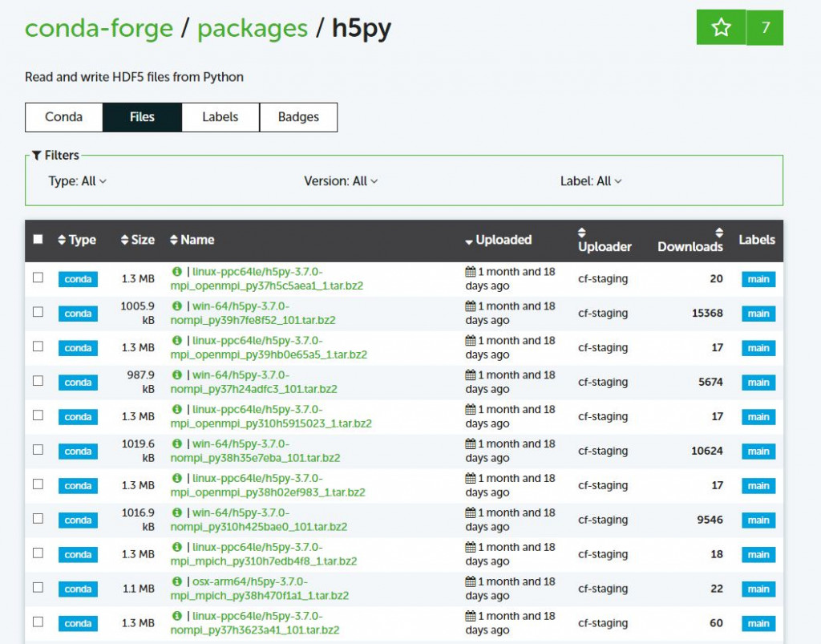
Task: Select the Files tab
Action: coord(142,117)
